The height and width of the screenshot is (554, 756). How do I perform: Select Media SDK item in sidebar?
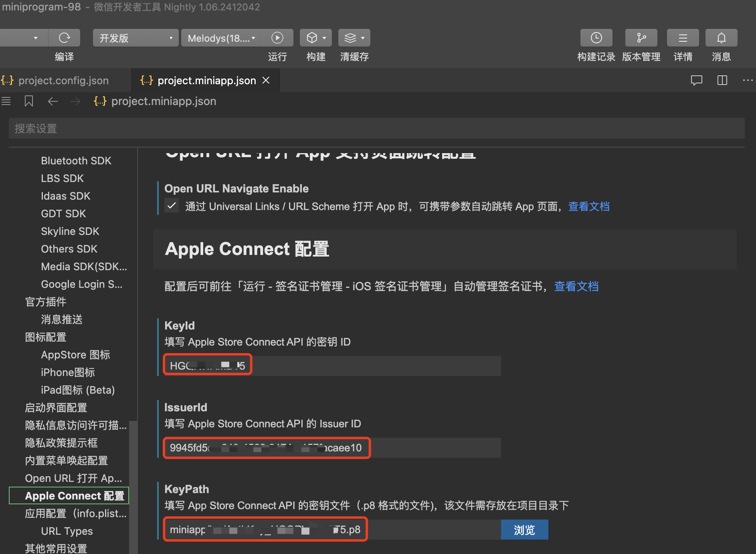pos(84,267)
